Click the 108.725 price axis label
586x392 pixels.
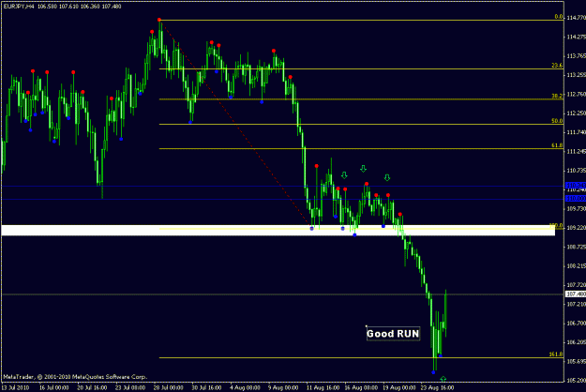tap(576, 247)
